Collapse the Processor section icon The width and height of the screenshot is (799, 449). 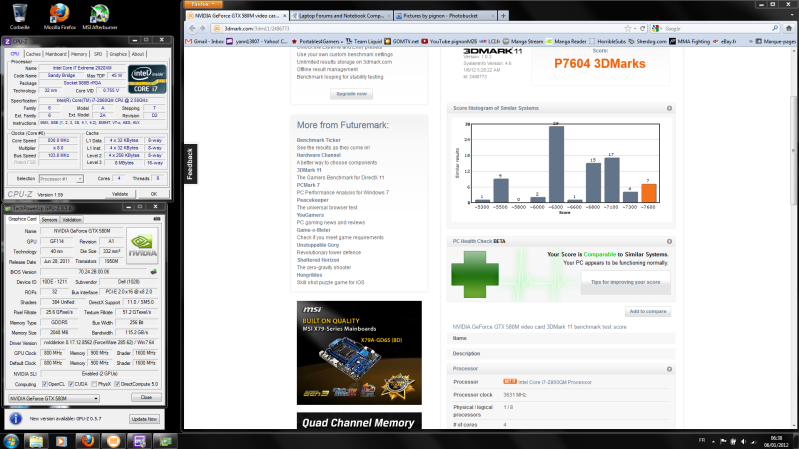point(669,369)
